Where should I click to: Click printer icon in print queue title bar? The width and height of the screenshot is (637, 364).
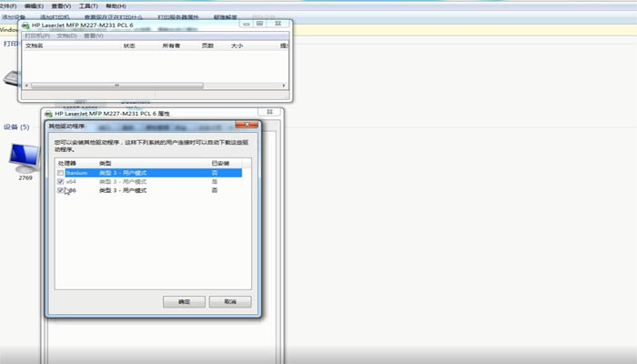tap(25, 25)
